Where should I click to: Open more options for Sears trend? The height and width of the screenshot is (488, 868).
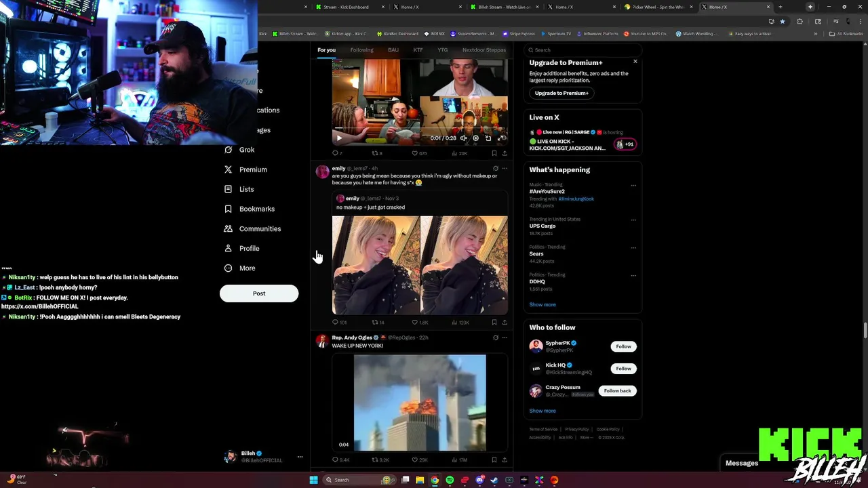pos(633,247)
